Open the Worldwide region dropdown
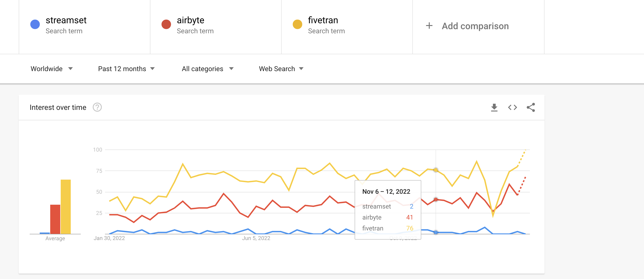This screenshot has width=644, height=279. pyautogui.click(x=52, y=69)
